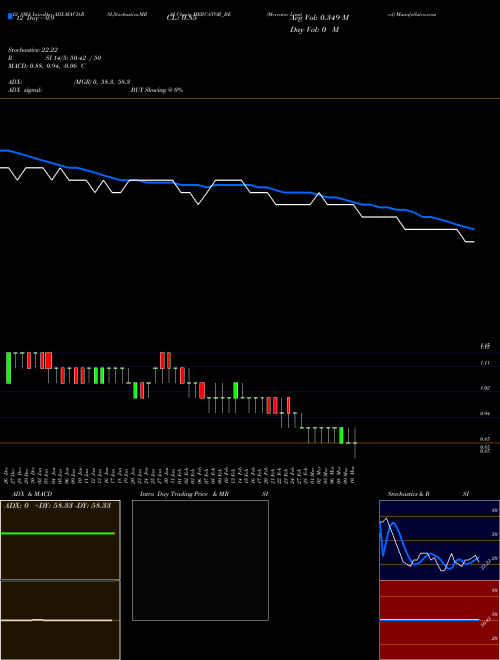Click the green line in ADX panel
The width and height of the screenshot is (500, 660).
pyautogui.click(x=58, y=533)
